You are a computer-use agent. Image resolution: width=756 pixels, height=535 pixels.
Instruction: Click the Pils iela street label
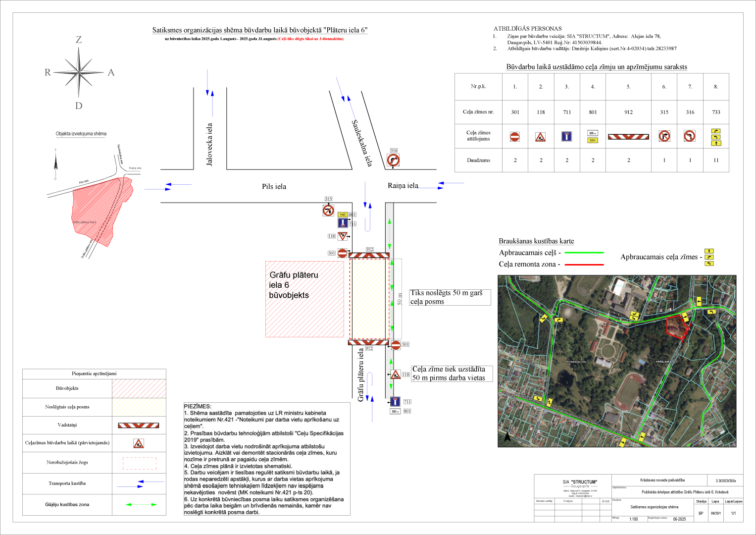point(274,187)
